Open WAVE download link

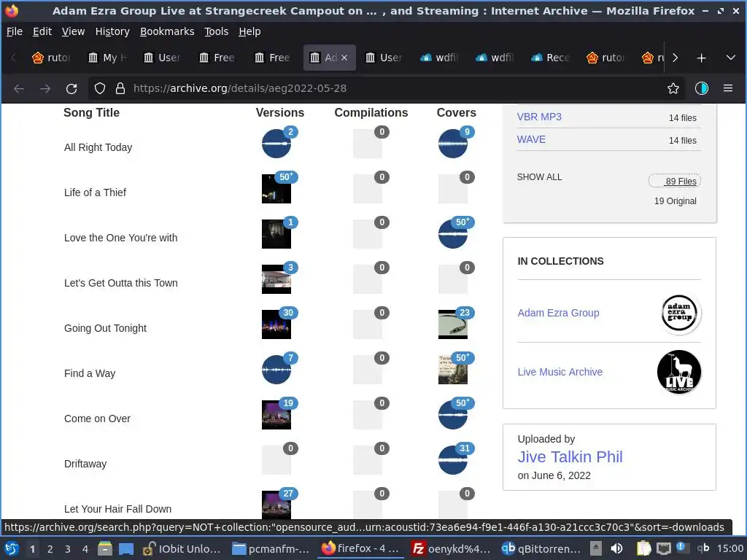pyautogui.click(x=531, y=139)
